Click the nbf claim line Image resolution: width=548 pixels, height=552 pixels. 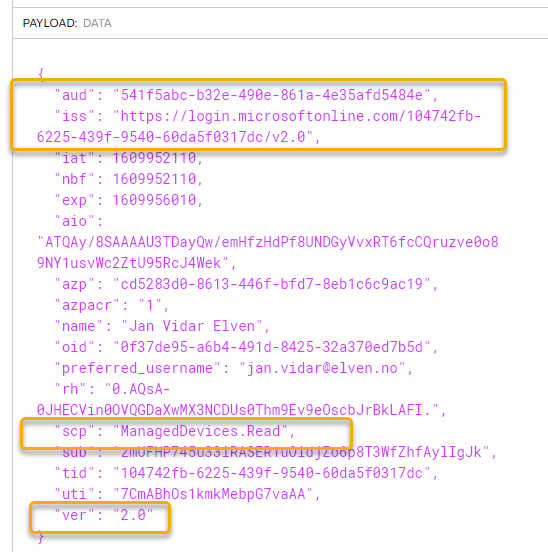[128, 179]
